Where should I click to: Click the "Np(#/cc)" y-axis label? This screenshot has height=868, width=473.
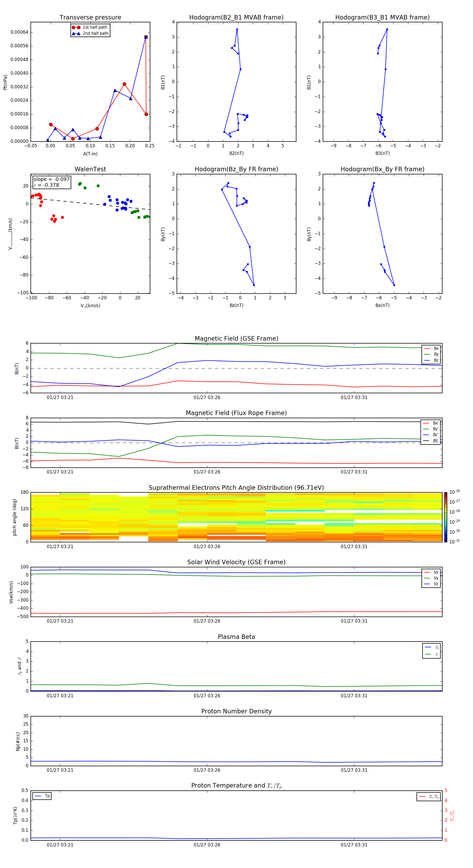(18, 741)
